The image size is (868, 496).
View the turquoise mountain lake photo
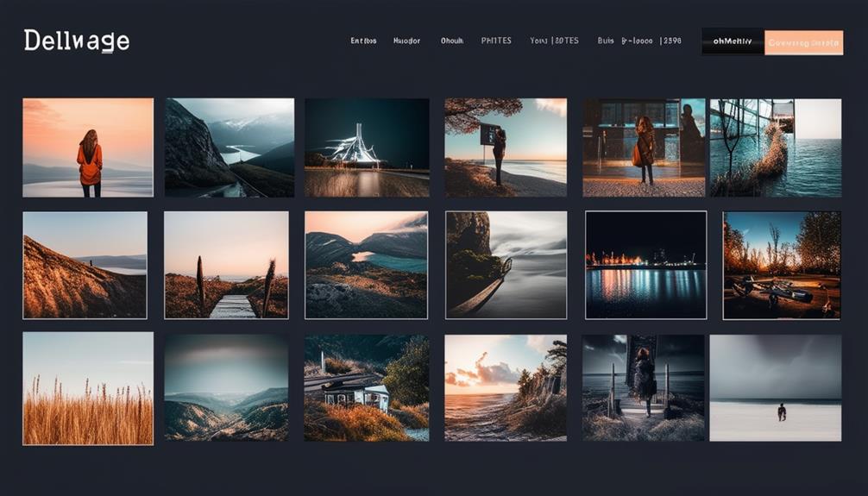366,265
